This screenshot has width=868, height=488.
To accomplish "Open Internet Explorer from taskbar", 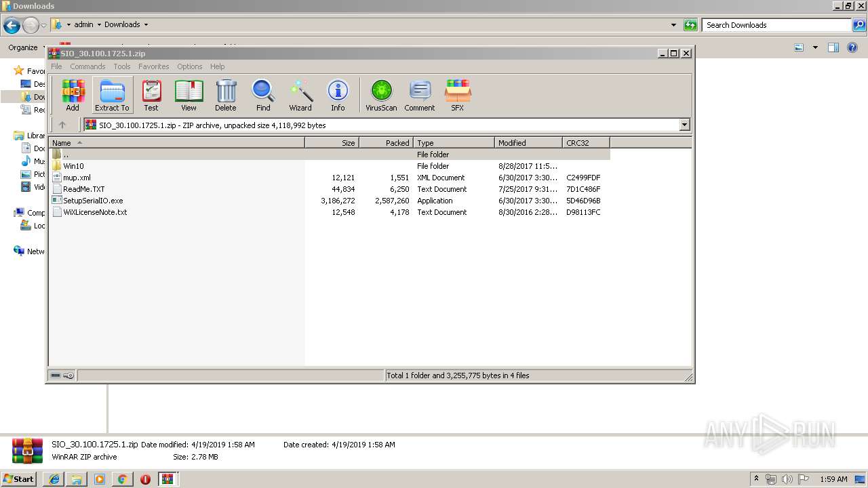I will point(54,479).
